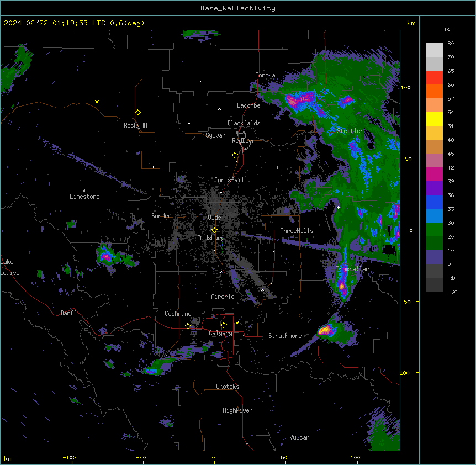Select the ThreeHills label
476x465 pixels.
[x=297, y=231]
